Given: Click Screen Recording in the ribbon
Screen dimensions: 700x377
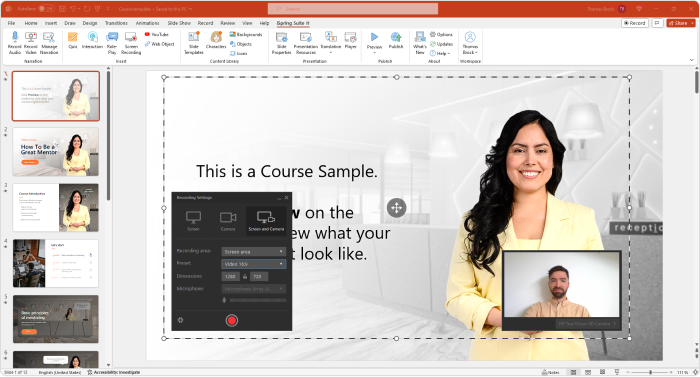Looking at the screenshot, I should (x=131, y=43).
